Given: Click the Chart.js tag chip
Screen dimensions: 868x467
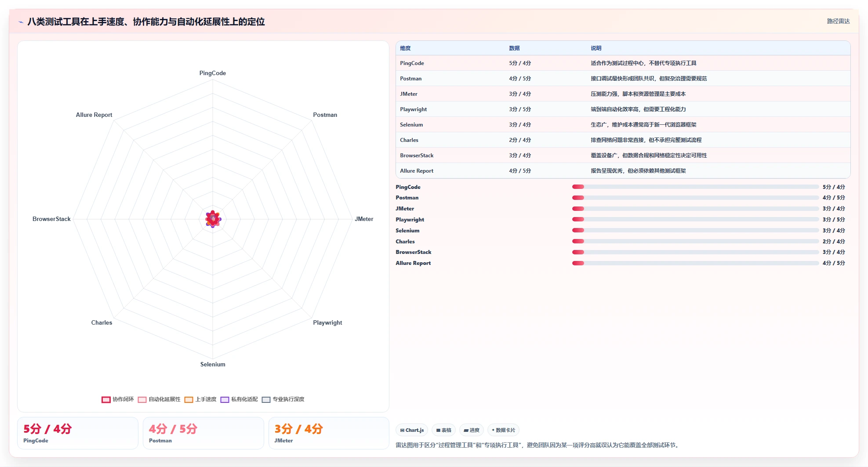Looking at the screenshot, I should coord(412,430).
